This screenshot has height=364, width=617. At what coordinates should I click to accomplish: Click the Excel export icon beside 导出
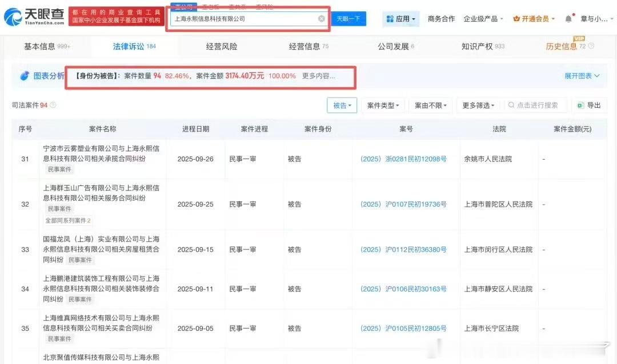(580, 106)
